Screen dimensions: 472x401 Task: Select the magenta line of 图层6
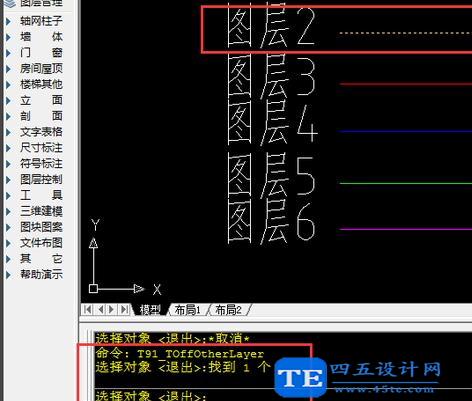tap(406, 229)
